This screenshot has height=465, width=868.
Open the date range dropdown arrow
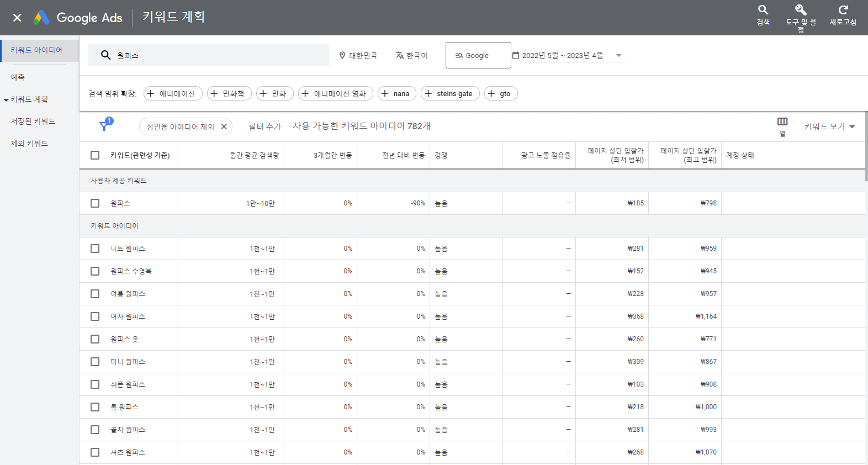pyautogui.click(x=618, y=55)
